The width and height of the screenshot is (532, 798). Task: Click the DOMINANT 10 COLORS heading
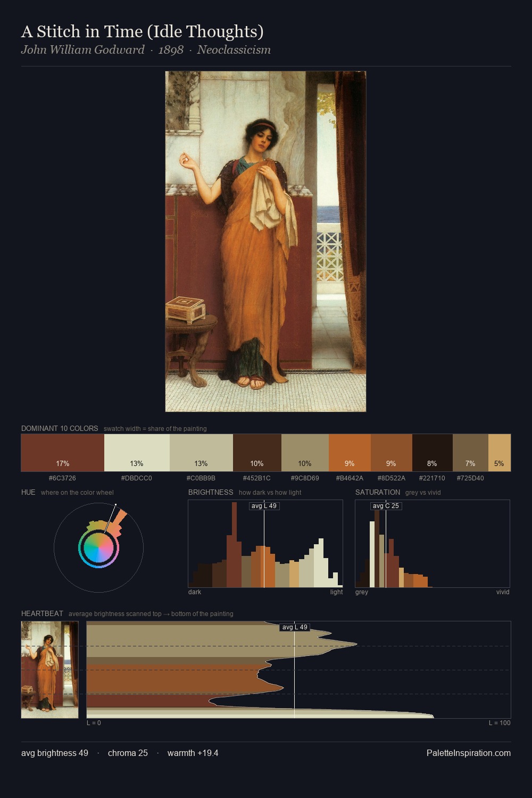point(60,428)
